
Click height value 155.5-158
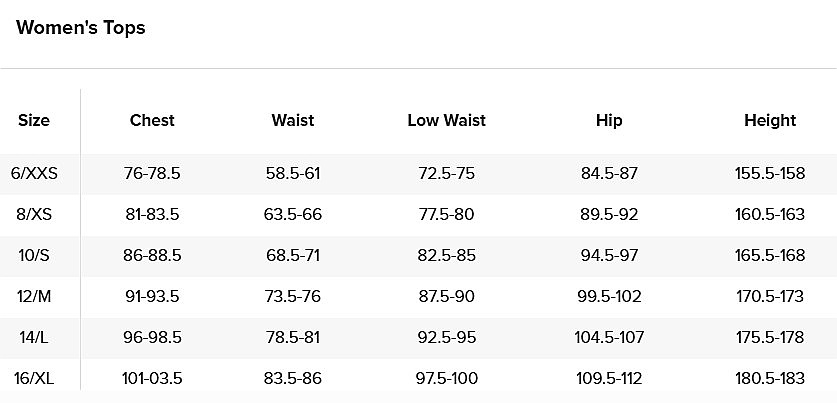tap(770, 174)
